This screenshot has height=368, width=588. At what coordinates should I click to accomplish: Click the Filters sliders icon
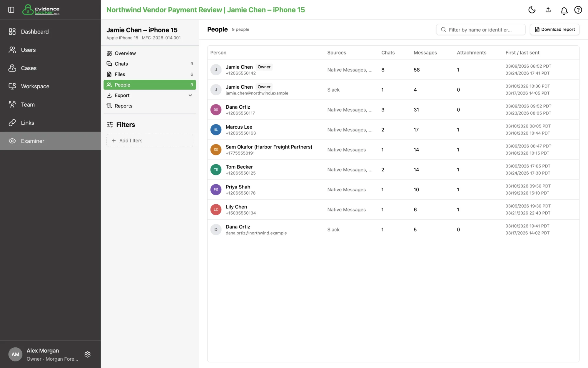point(110,125)
